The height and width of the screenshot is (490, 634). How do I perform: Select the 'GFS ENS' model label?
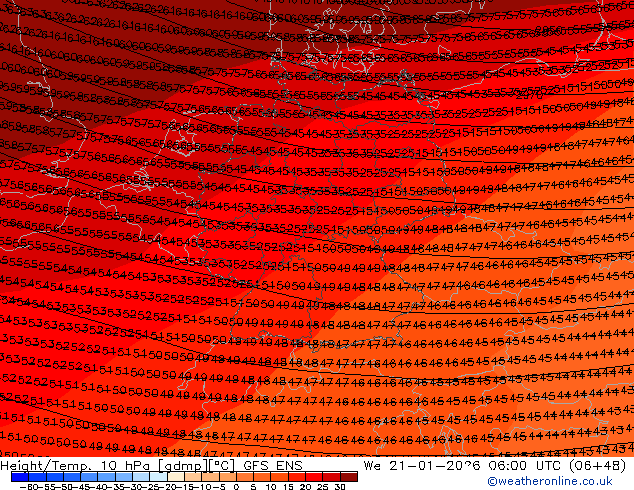click(273, 466)
